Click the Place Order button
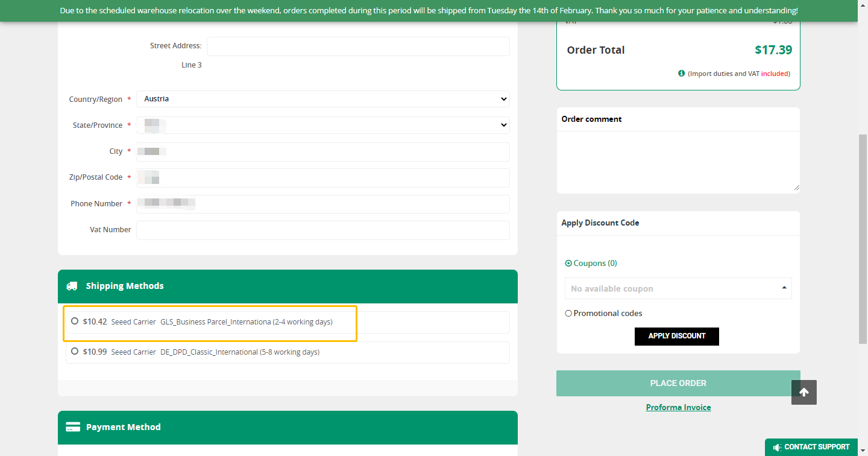Viewport: 868px width, 456px height. click(x=678, y=383)
